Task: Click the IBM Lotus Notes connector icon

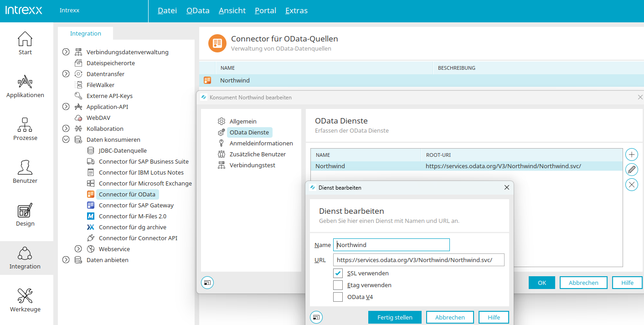Action: click(x=90, y=172)
